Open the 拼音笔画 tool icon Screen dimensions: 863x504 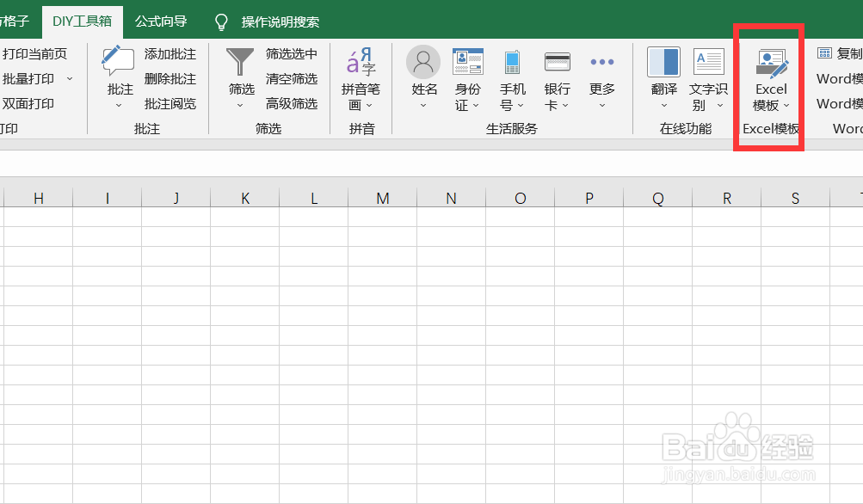tap(361, 61)
